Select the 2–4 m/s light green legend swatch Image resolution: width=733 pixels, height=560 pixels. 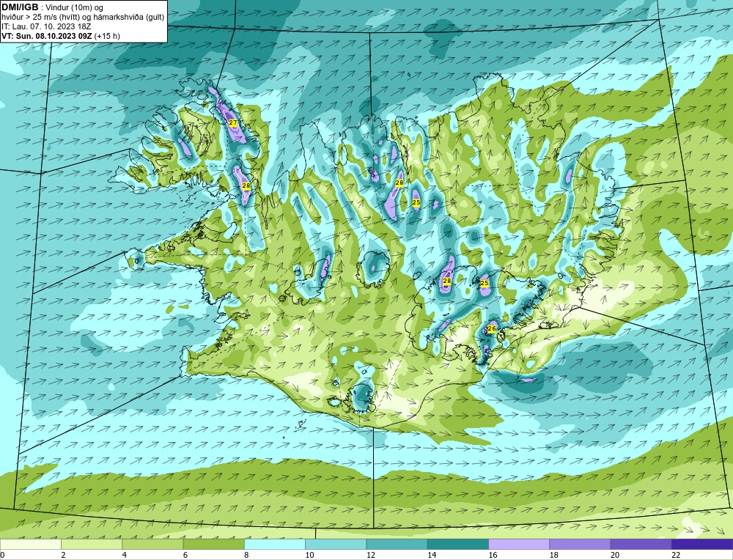(x=92, y=544)
